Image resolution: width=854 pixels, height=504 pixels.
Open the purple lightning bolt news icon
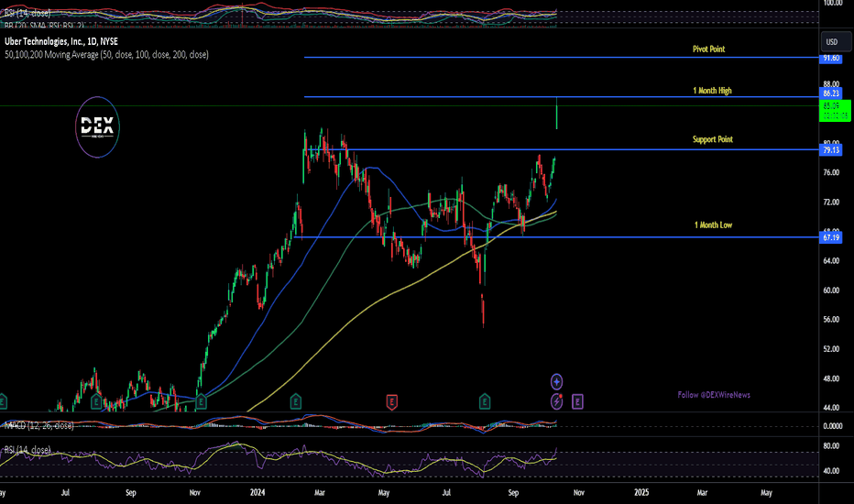coord(556,401)
